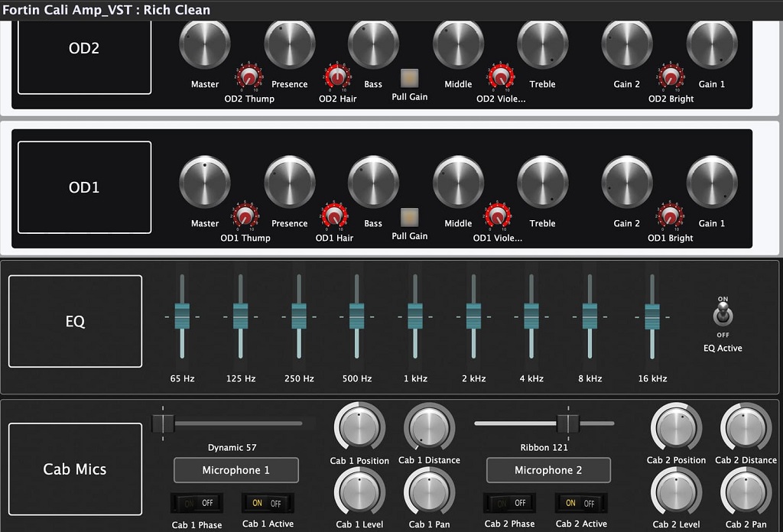783x532 pixels.
Task: Select the OD1 channel panel
Action: click(x=84, y=187)
